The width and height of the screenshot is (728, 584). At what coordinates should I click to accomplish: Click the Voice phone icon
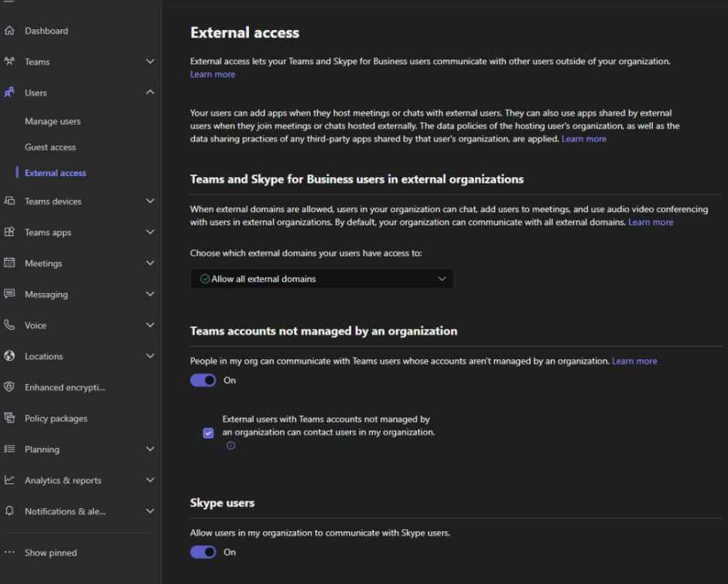tap(9, 325)
